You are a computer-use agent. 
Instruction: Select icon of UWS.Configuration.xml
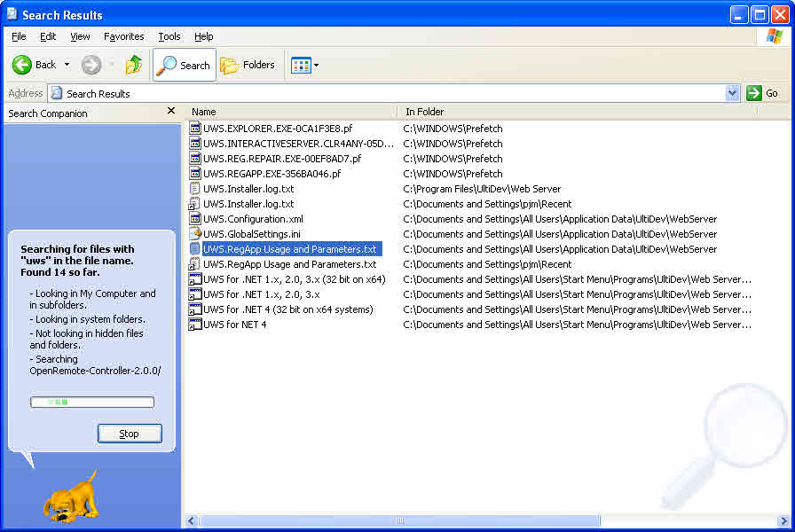tap(194, 218)
